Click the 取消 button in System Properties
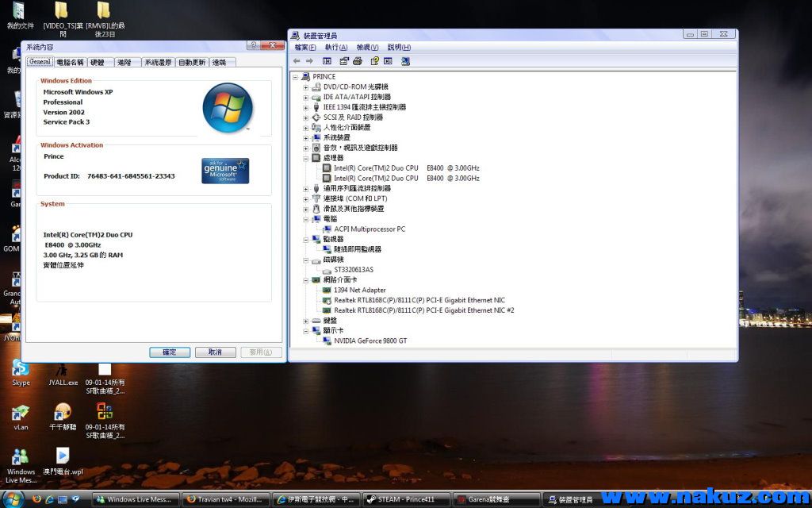Image resolution: width=812 pixels, height=508 pixels. pos(215,352)
